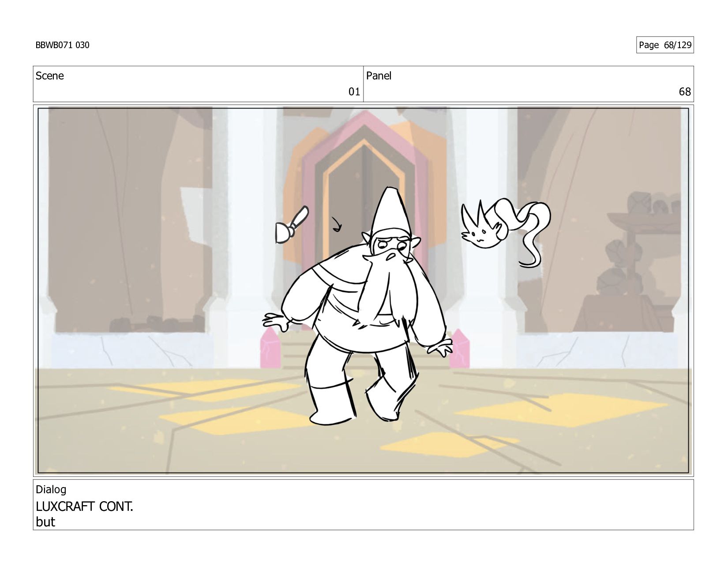This screenshot has height=563, width=728.
Task: Click the flashlight sketch
Action: pos(291,225)
